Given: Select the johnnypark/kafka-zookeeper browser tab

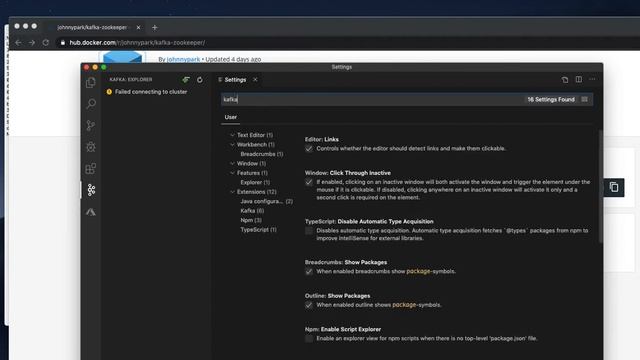Looking at the screenshot, I should (x=92, y=27).
